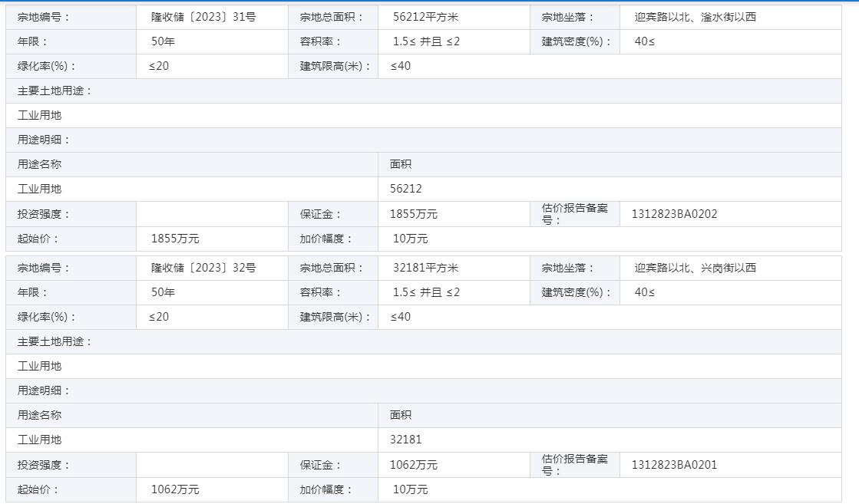Click the 1855万元 deposit (保证金) value

(414, 214)
